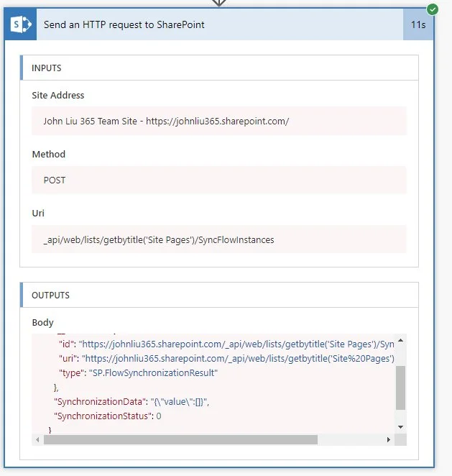Select the POST method value field

tap(219, 180)
